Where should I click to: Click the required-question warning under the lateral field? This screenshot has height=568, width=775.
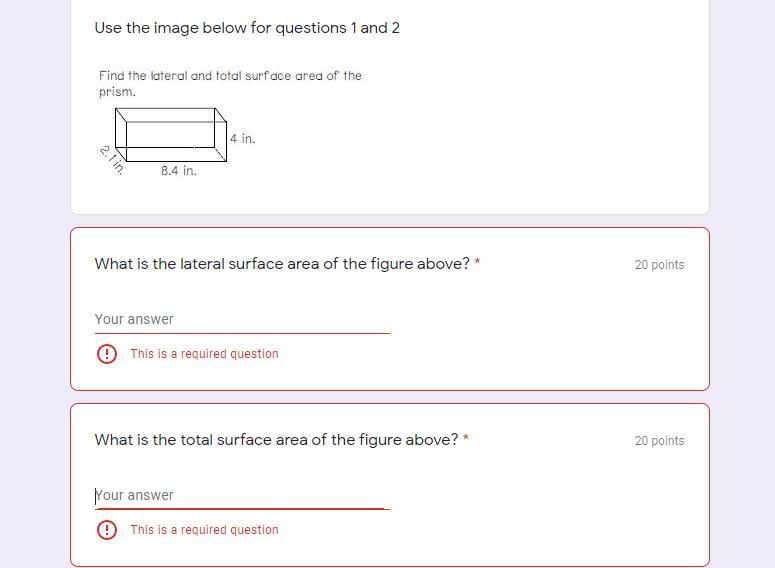coord(204,354)
